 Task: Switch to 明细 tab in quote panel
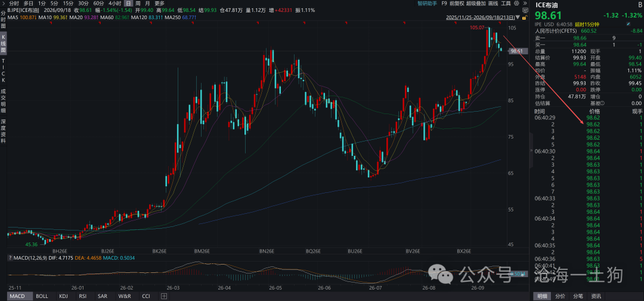pyautogui.click(x=543, y=296)
